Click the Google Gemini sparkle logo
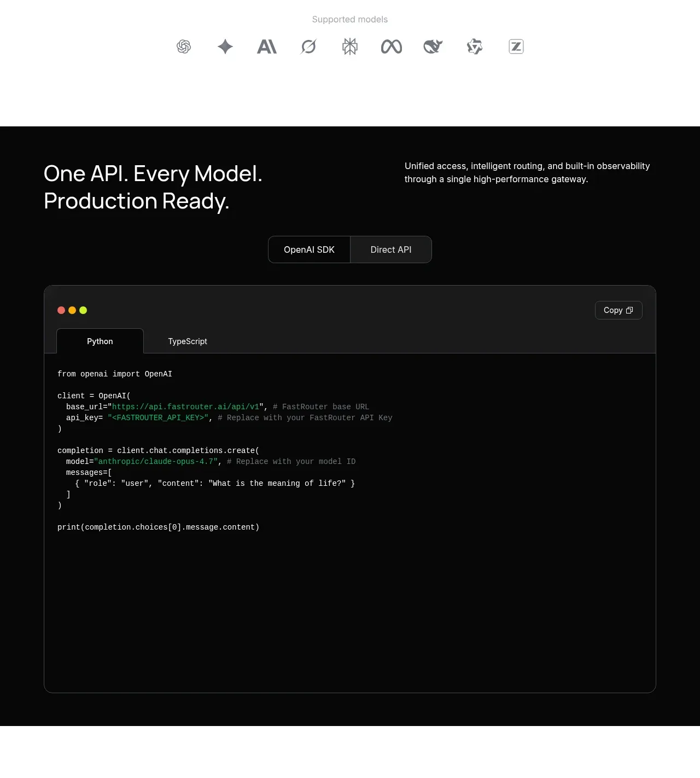Screen dimensions: 700x778 (225, 47)
